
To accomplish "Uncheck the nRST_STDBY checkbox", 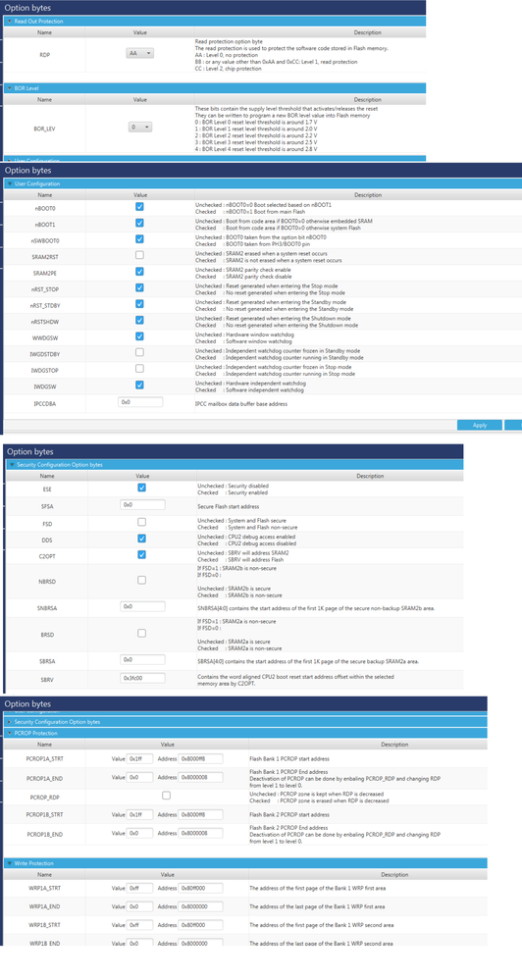I will click(x=139, y=304).
